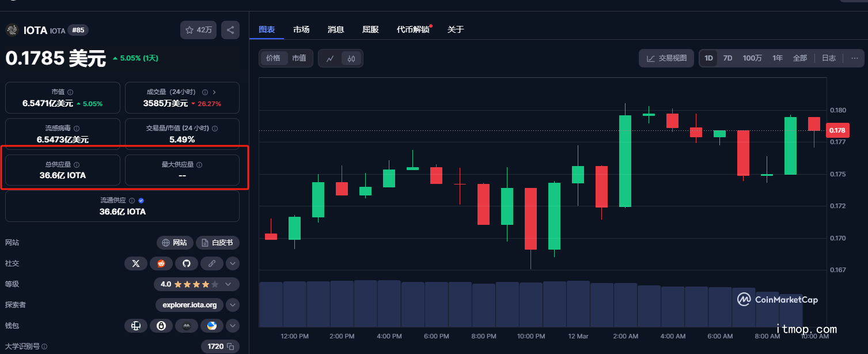
Task: Expand more wallets dropdown
Action: [232, 326]
